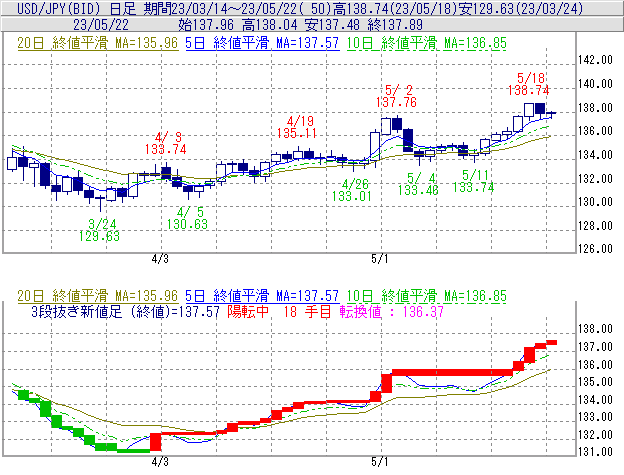Click the daily low 安137.48
The width and height of the screenshot is (624, 475).
point(332,25)
